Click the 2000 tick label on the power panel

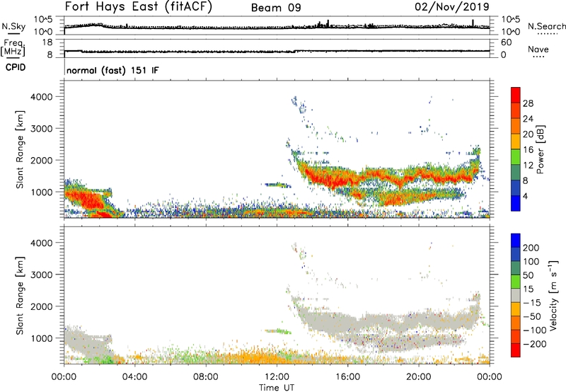[x=41, y=160]
